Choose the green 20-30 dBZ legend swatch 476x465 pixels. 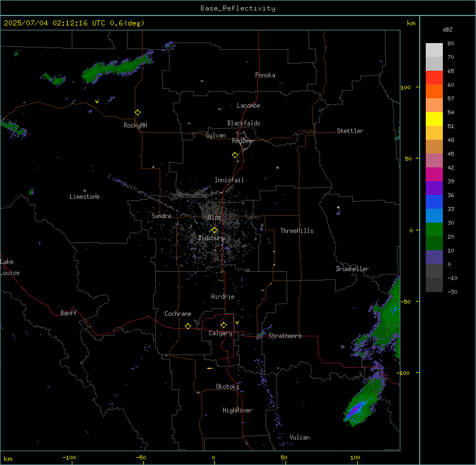pyautogui.click(x=434, y=230)
